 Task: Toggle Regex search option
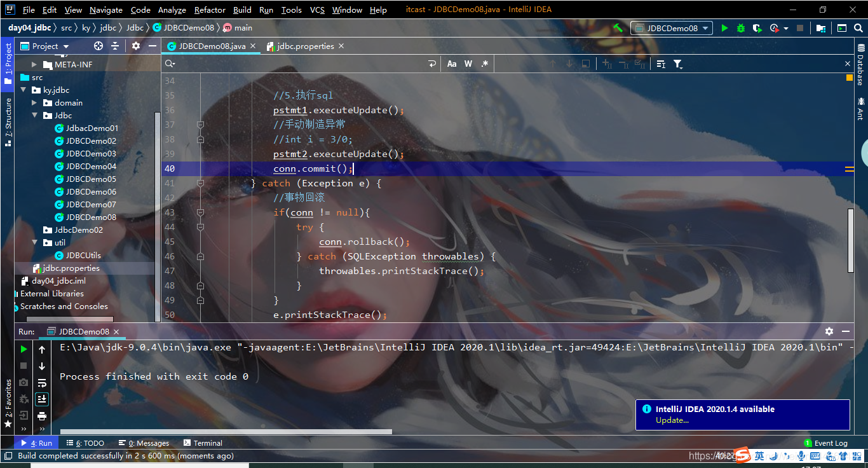tap(485, 64)
